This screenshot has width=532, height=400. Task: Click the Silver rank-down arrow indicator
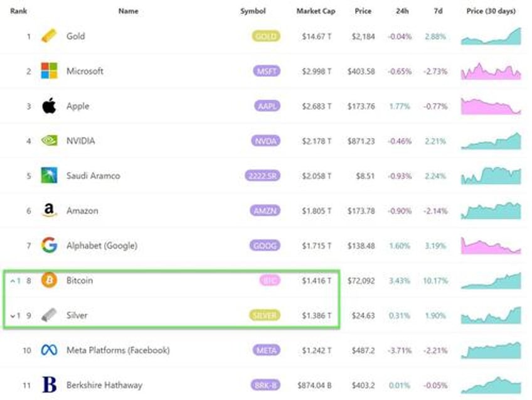(15, 315)
